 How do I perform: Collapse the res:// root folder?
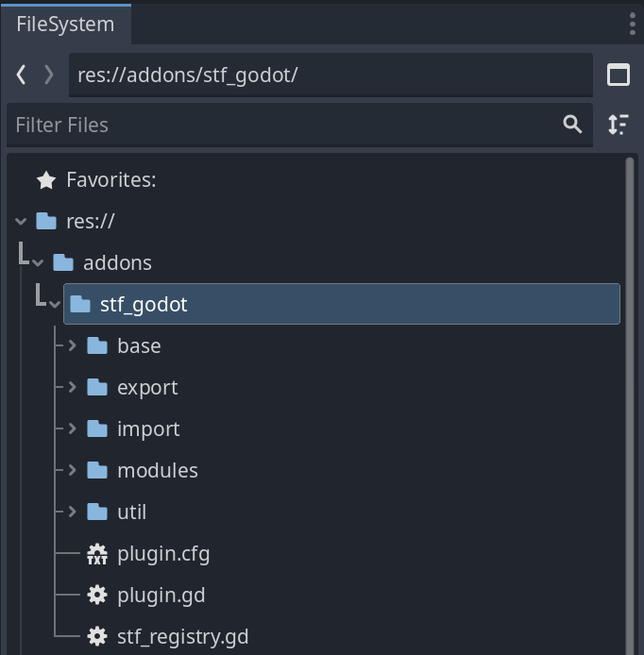[x=21, y=222]
